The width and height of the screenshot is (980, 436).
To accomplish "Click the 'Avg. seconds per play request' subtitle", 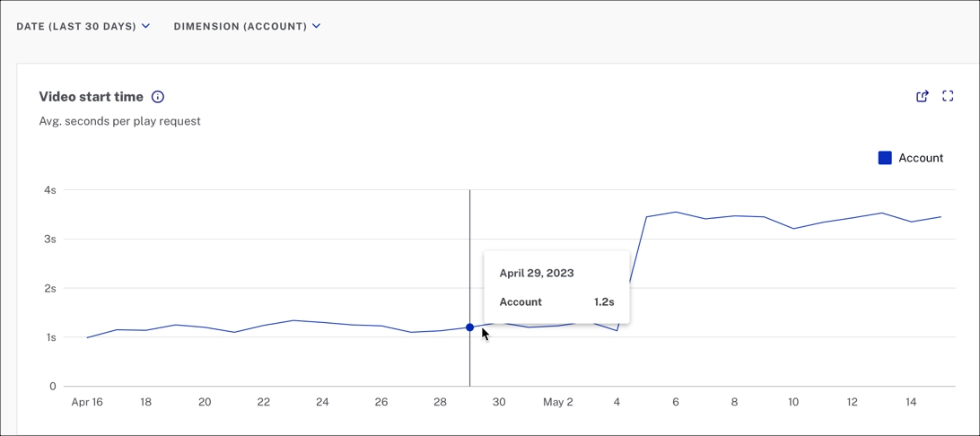I will [119, 121].
